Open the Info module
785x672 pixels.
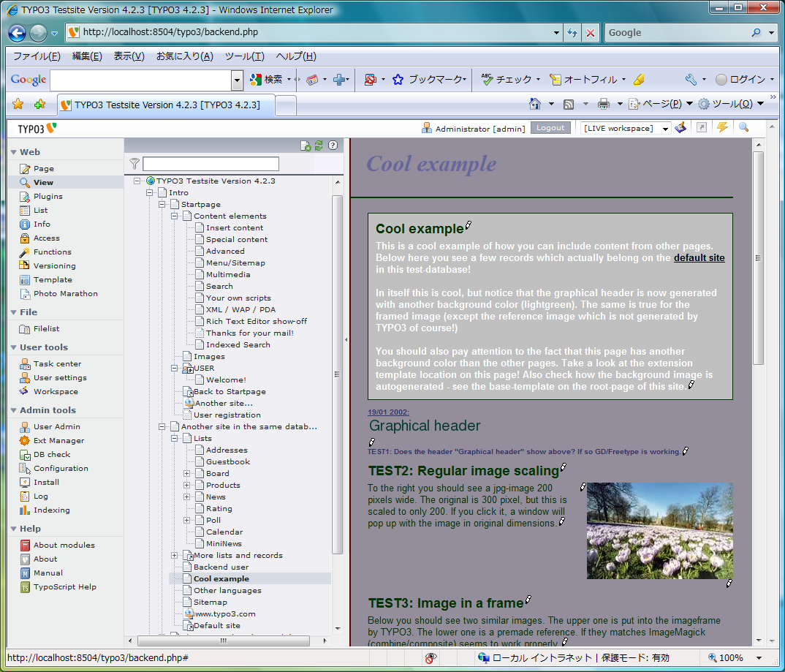35,224
